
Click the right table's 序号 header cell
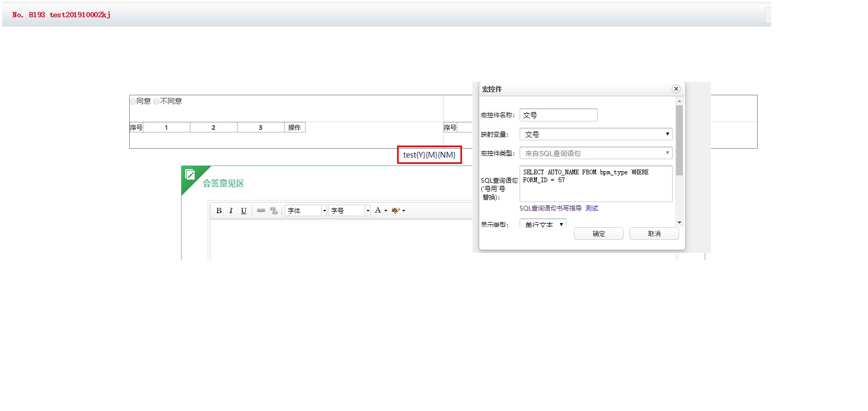point(450,127)
